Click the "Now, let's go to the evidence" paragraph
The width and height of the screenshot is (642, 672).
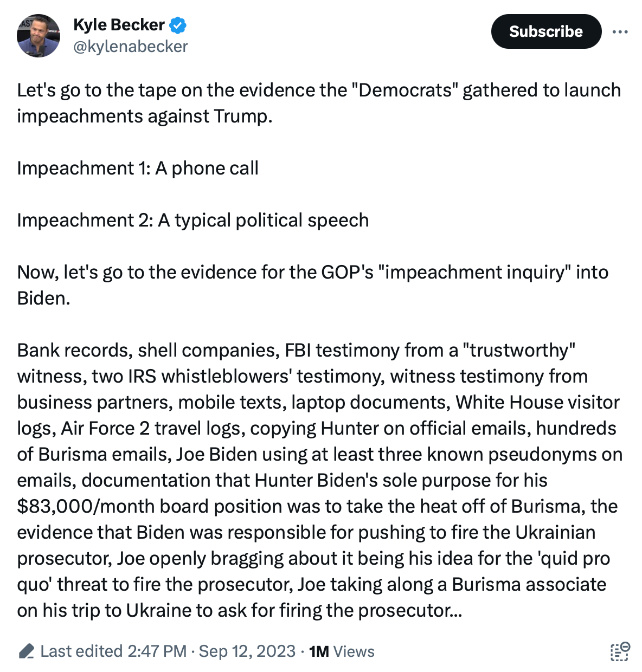point(312,285)
